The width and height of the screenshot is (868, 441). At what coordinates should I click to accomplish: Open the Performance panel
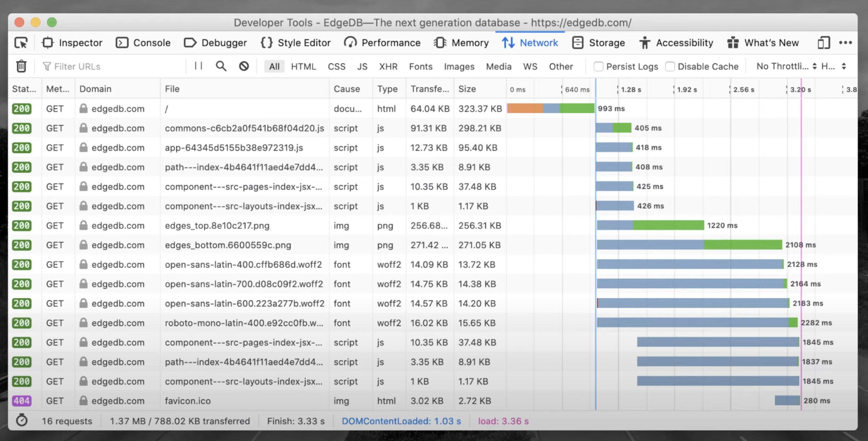[382, 43]
